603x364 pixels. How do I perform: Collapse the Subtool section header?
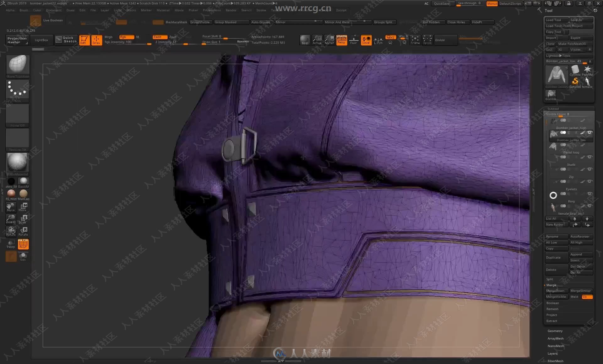pyautogui.click(x=553, y=109)
